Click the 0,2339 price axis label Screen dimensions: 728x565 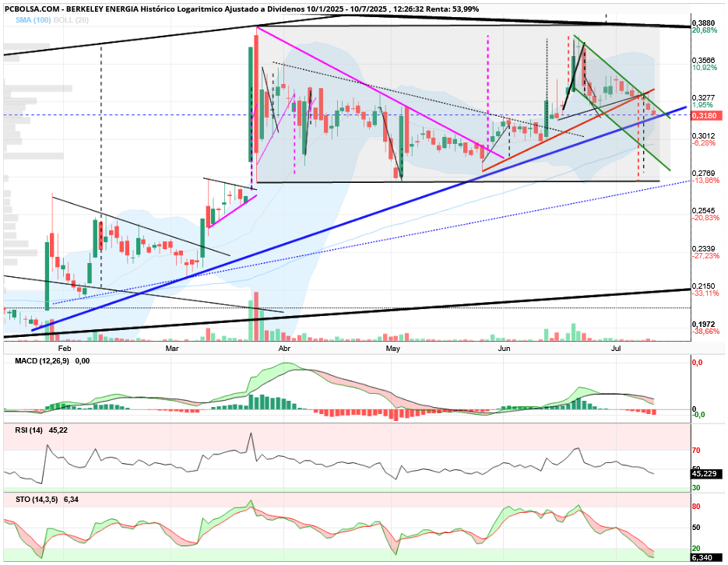point(703,248)
